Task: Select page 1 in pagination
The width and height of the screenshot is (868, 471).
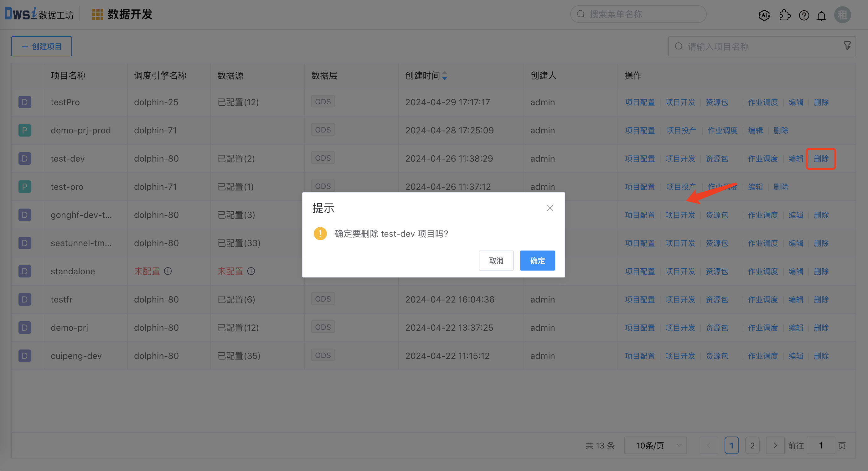Action: [731, 445]
